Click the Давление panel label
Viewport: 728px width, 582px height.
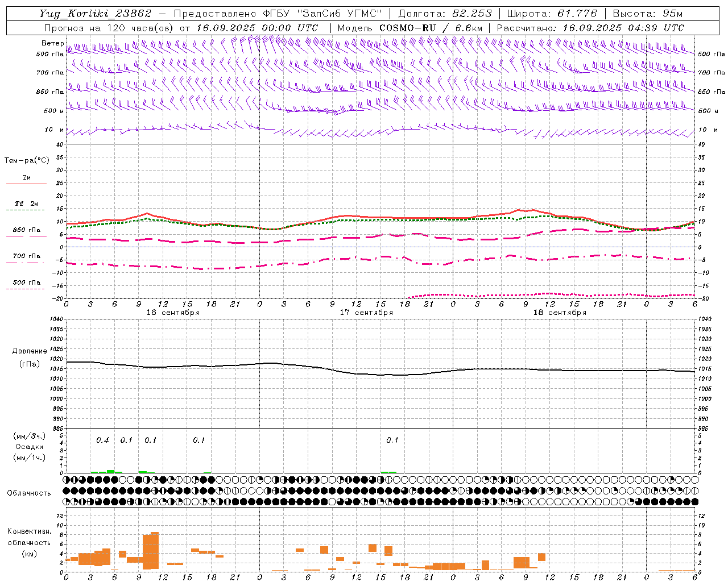point(30,351)
